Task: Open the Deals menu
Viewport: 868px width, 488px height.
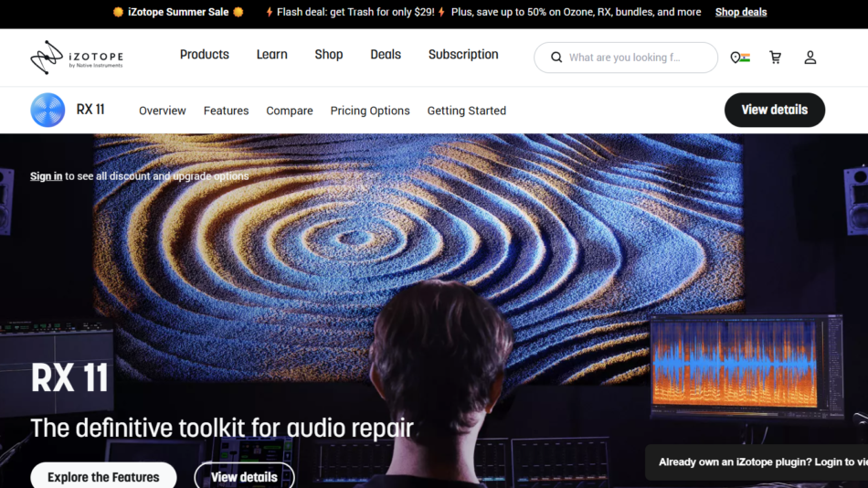Action: pos(386,54)
